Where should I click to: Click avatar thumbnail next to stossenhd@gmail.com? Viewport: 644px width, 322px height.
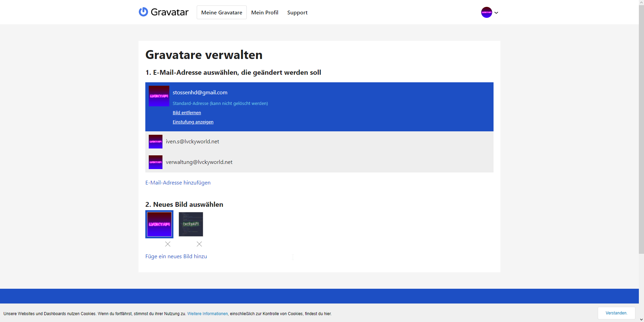pyautogui.click(x=159, y=96)
